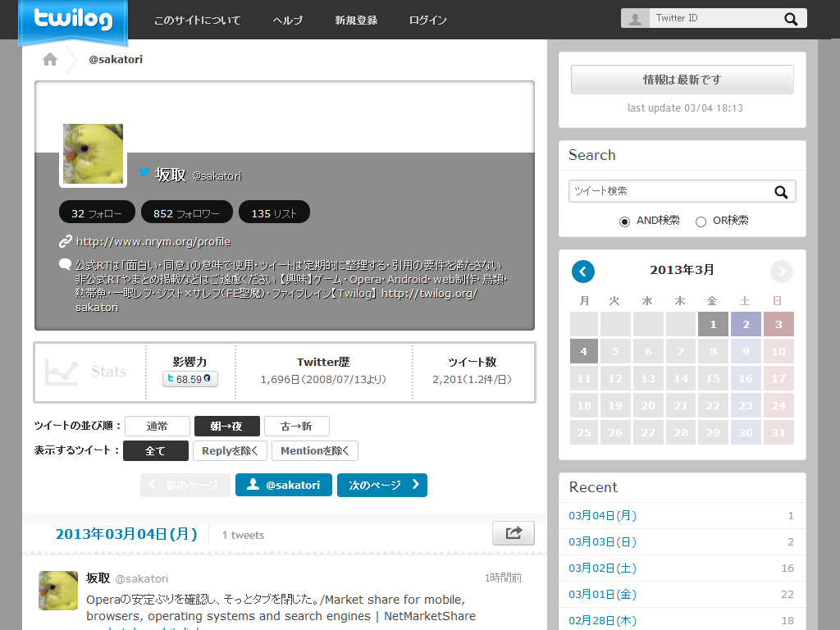This screenshot has height=630, width=840.
Task: Click the share icon for 2013年03月04日
Action: click(514, 533)
